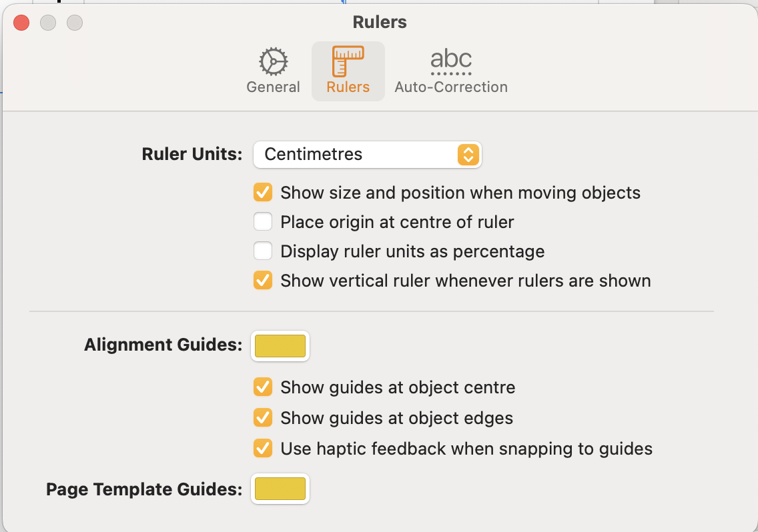Minimise the Rulers window with the middle button

click(x=48, y=23)
